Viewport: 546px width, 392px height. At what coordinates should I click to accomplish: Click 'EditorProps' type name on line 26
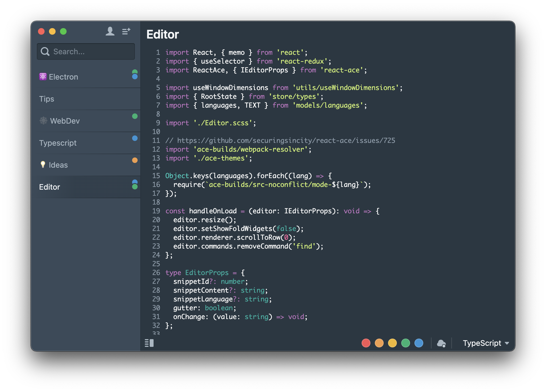[x=207, y=273]
